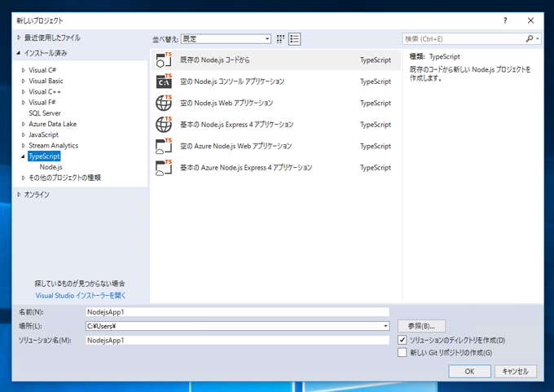Click the browse (B) button
Viewport: 554px width, 392px height.
click(x=421, y=326)
